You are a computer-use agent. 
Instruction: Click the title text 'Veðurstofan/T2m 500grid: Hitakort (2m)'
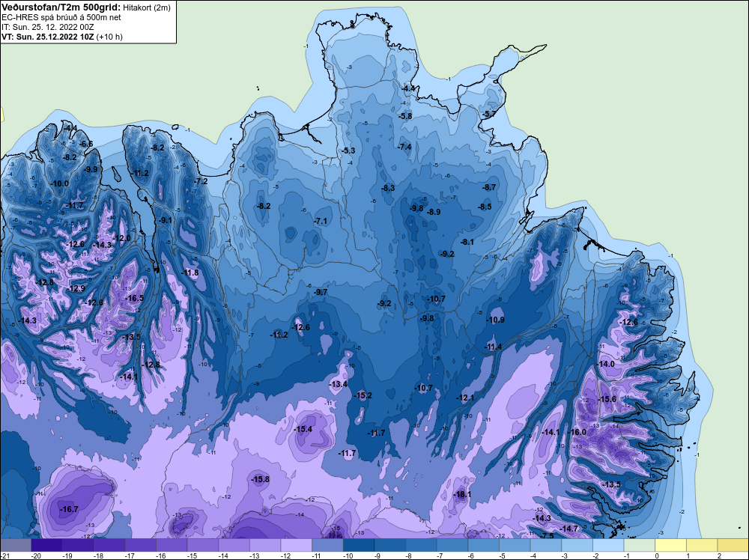point(86,7)
